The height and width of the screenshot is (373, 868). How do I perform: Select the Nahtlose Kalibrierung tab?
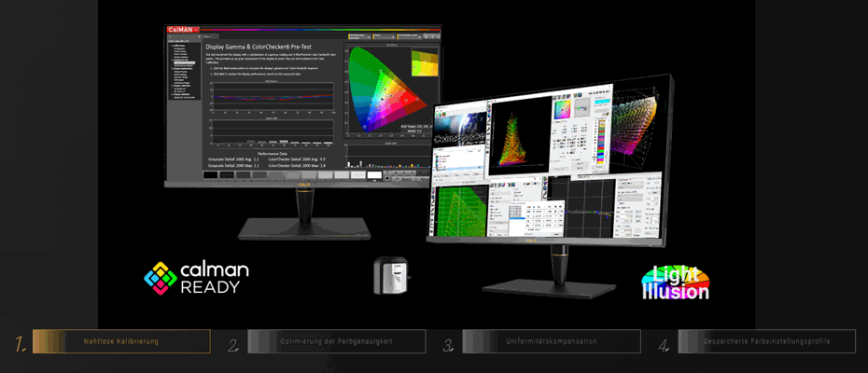pyautogui.click(x=121, y=342)
